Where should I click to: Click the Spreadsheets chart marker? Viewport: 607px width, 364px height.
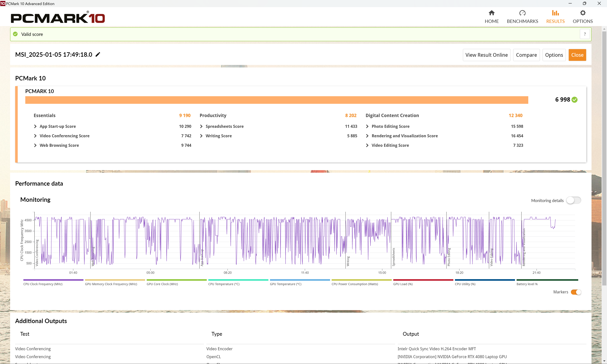pos(394,257)
